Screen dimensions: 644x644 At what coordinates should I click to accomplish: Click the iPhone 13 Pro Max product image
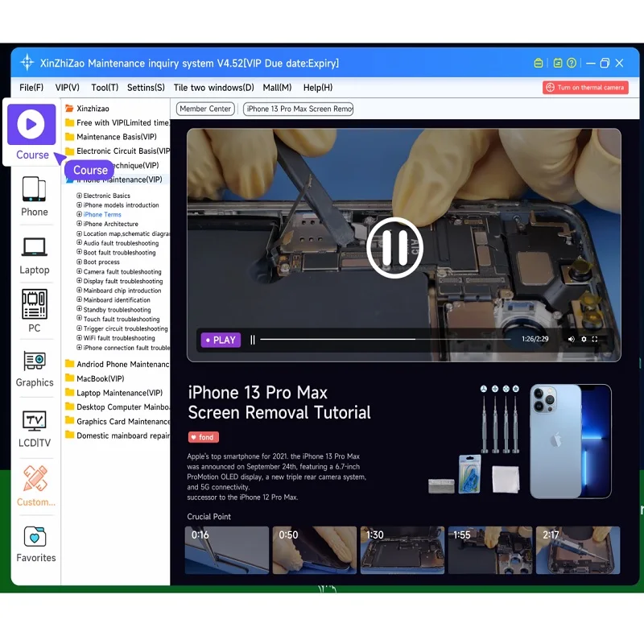pos(571,441)
